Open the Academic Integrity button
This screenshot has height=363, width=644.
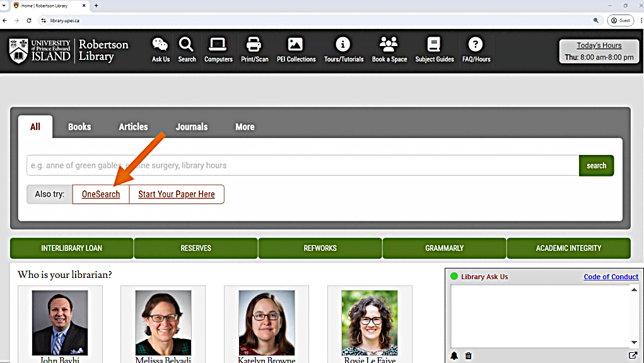tap(568, 248)
